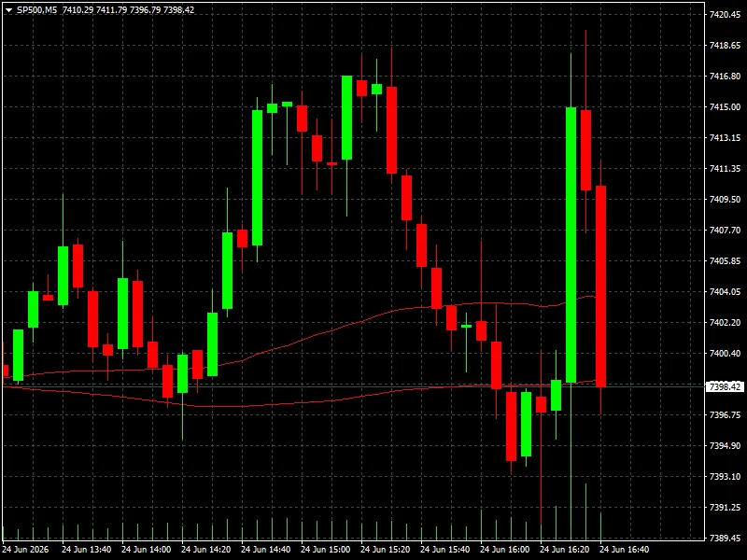This screenshot has height=560, width=747.
Task: Select the small green doji candle near 15:55
Action: pos(466,326)
